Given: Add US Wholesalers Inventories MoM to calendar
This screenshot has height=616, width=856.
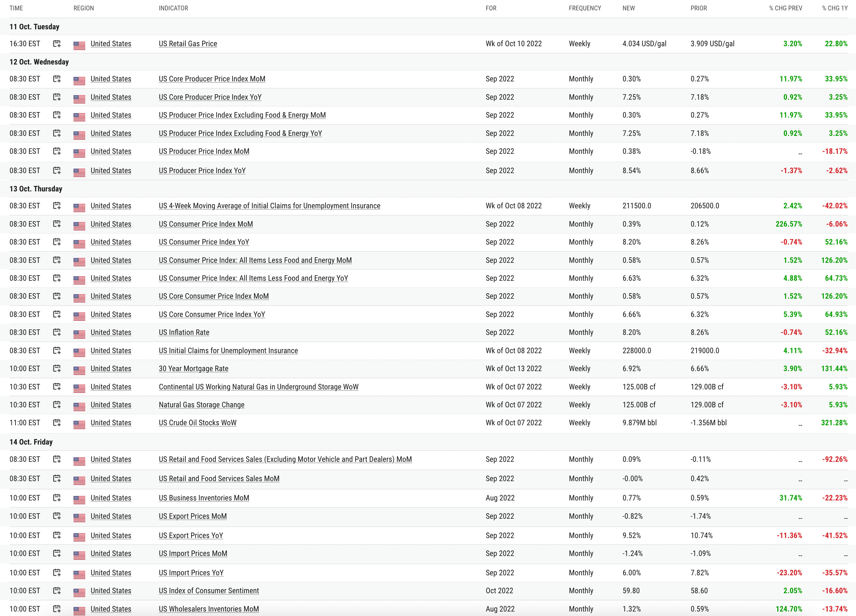Looking at the screenshot, I should coord(57,609).
